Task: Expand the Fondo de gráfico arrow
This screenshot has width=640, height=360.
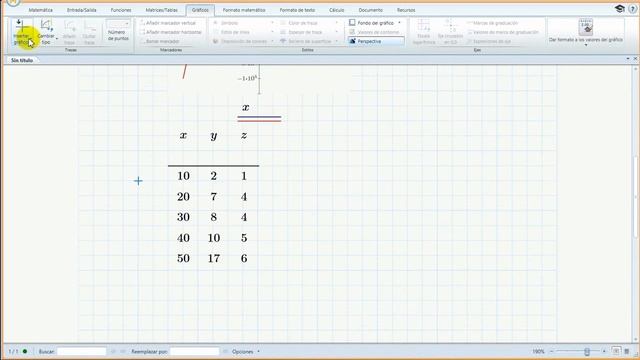Action: click(x=399, y=23)
